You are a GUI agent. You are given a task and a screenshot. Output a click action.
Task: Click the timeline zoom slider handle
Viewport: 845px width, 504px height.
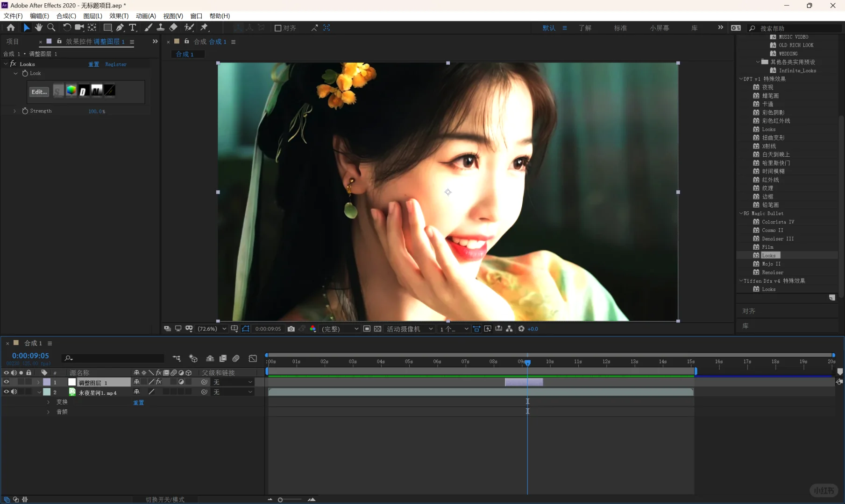pos(280,500)
